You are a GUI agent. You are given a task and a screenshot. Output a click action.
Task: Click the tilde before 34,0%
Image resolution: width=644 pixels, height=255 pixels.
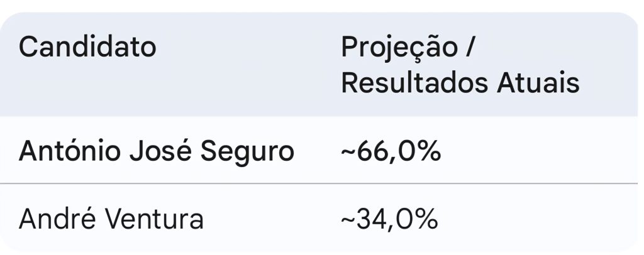348,220
